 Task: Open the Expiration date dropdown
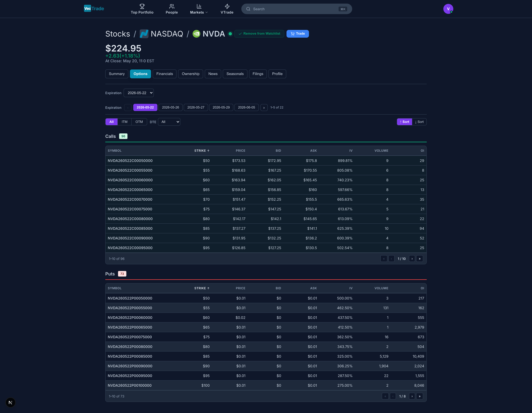[x=139, y=93]
